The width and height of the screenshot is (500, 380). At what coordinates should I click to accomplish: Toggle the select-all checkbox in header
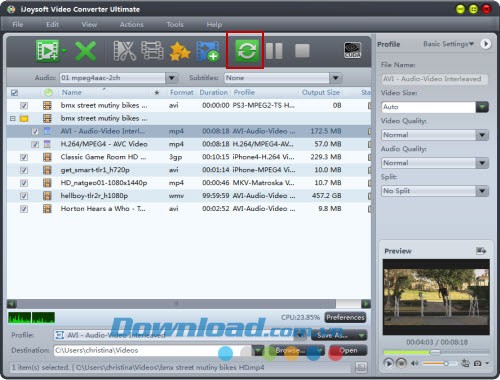pyautogui.click(x=14, y=93)
